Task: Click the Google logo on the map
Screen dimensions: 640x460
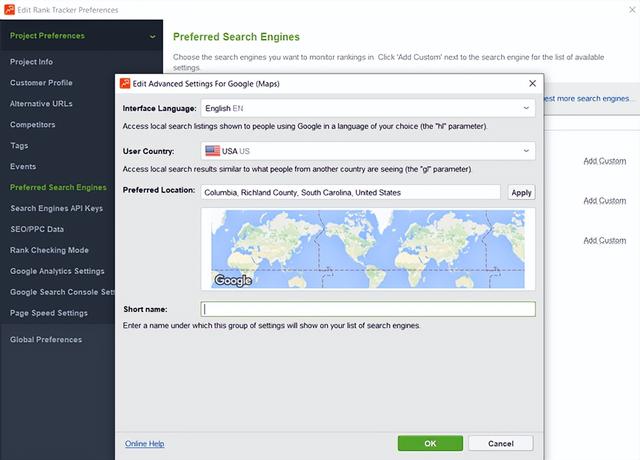Action: coord(233,280)
